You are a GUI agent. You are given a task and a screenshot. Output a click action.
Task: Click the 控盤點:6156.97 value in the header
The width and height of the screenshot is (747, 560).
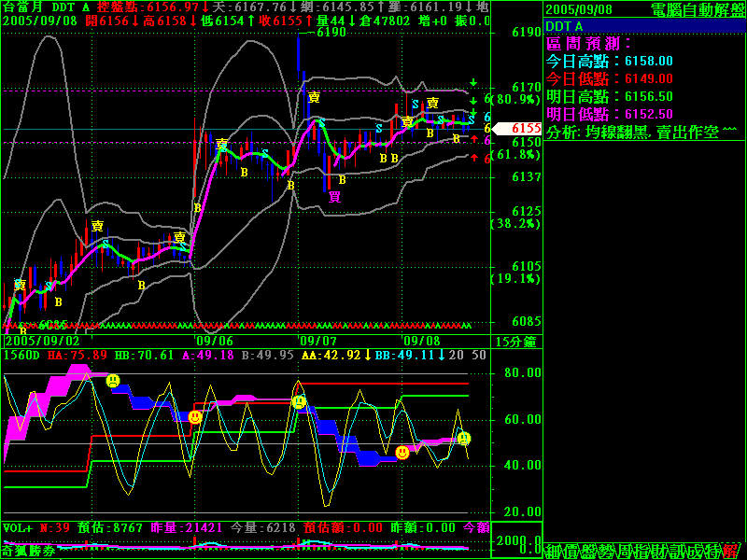coord(148,7)
